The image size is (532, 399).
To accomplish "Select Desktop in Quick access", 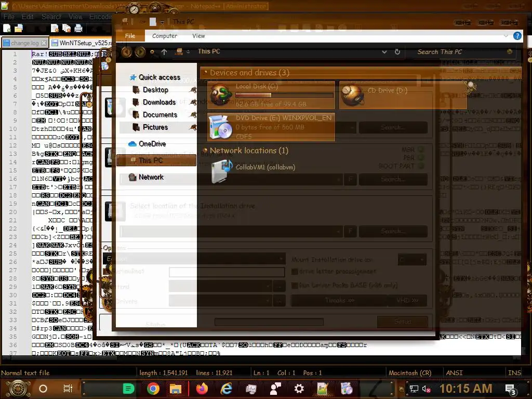I will 155,90.
